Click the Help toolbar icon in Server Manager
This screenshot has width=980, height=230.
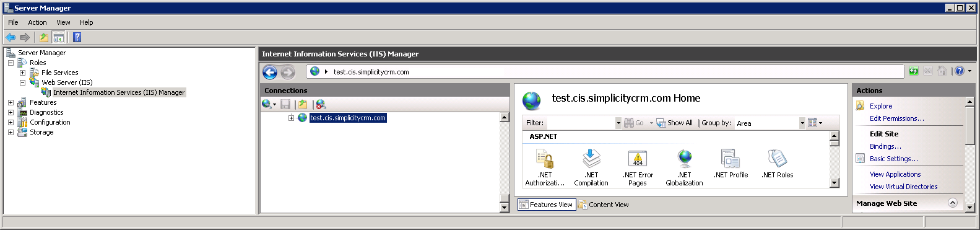click(77, 37)
